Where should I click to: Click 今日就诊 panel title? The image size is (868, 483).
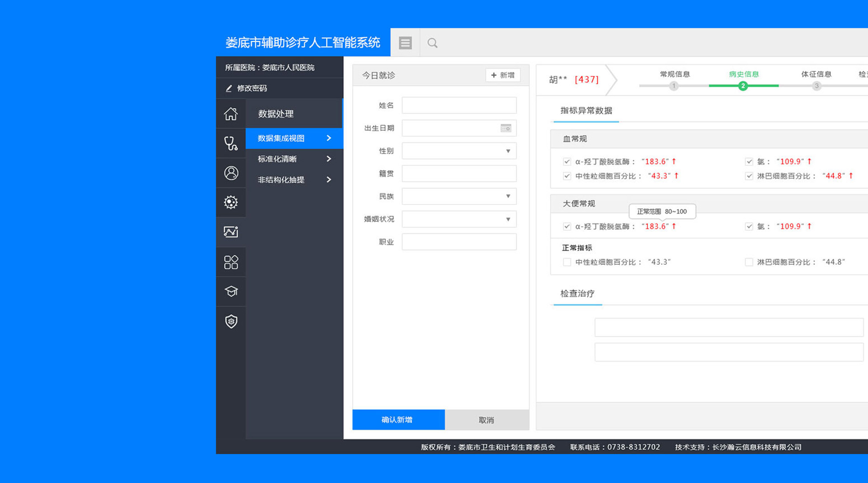click(x=378, y=75)
